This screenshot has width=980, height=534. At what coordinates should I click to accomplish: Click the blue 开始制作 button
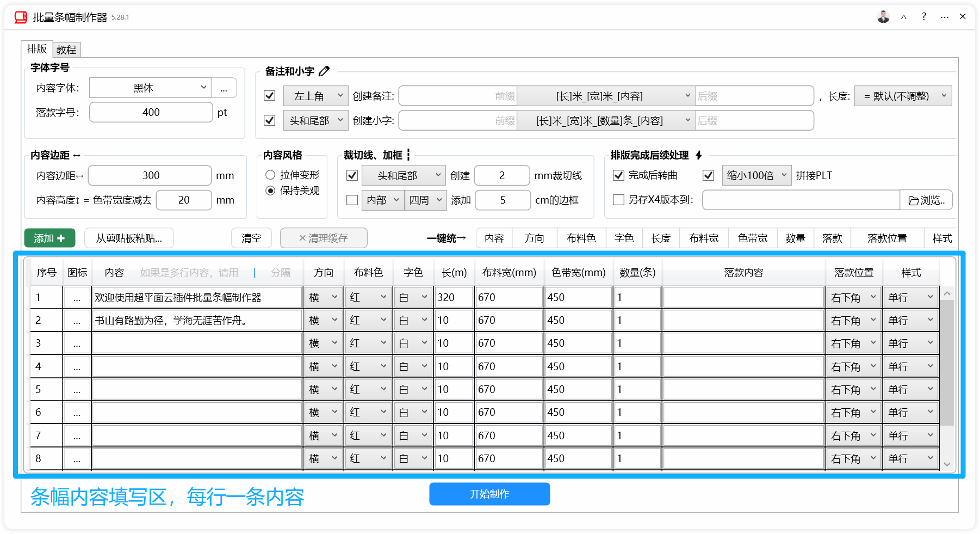tap(489, 494)
